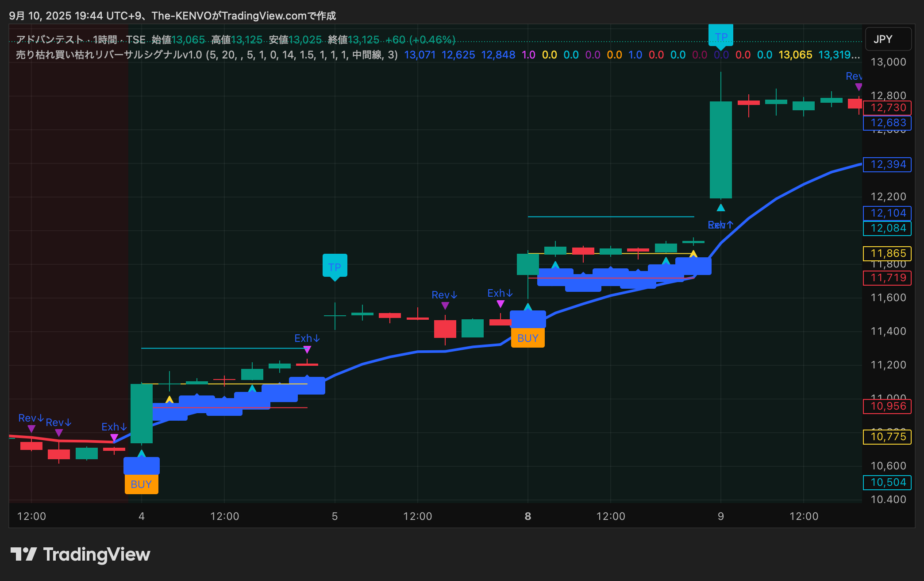Click the large green candle at day 9
The height and width of the screenshot is (581, 924).
click(720, 150)
